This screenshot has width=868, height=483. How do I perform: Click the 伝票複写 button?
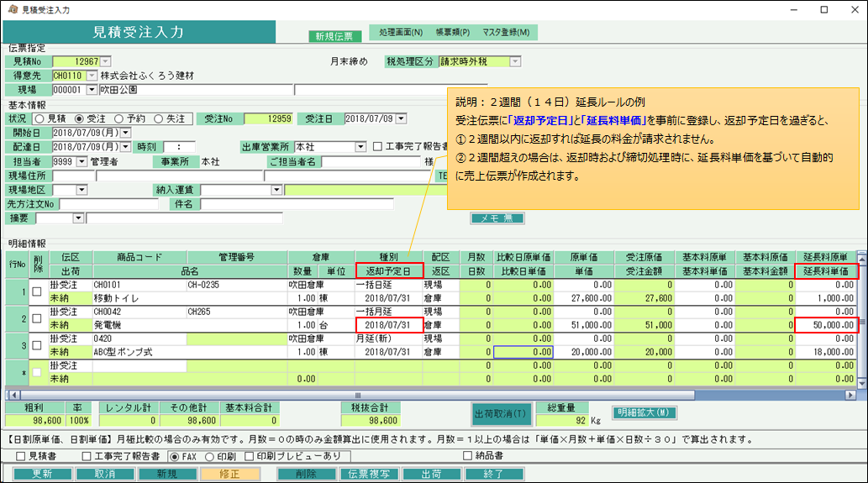(369, 474)
